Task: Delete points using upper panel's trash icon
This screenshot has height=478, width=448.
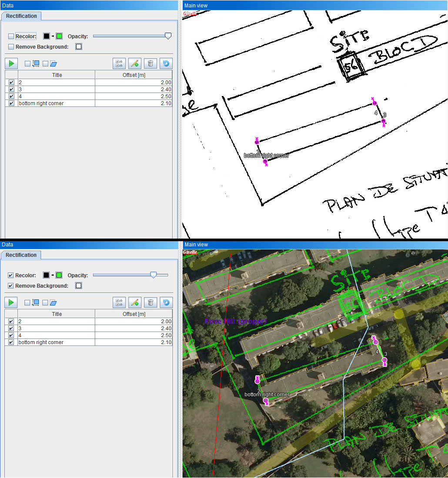Action: tap(150, 63)
